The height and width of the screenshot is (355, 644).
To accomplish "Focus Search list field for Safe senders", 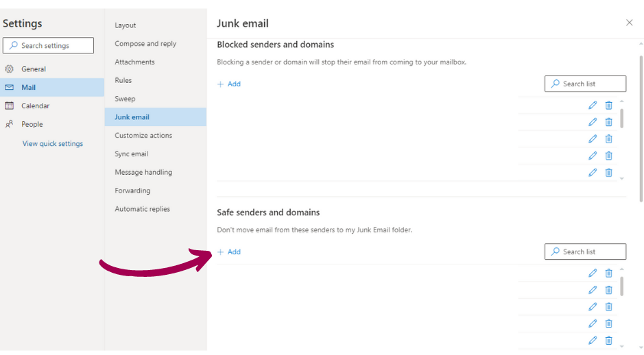I will (x=585, y=252).
